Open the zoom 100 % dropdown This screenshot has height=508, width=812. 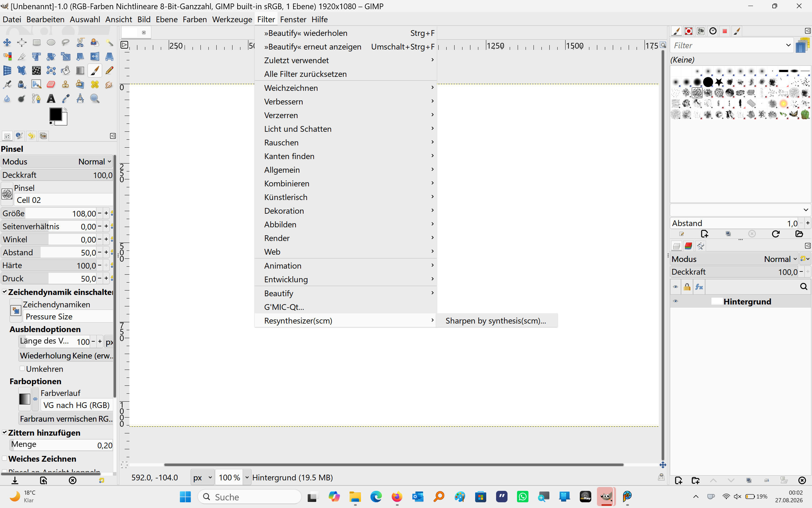247,478
